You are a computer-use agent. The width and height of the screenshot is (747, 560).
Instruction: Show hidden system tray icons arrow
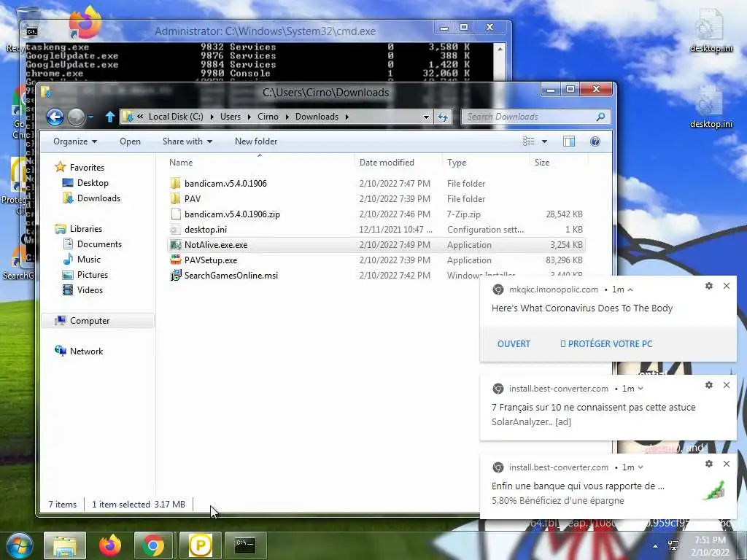point(656,547)
